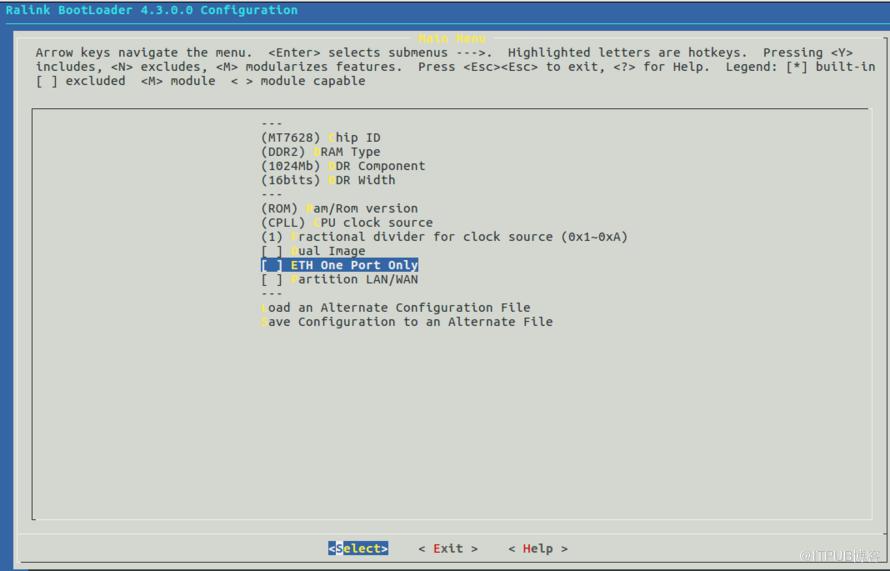Screen dimensions: 890x571
Task: Toggle the Dual Image checkbox
Action: click(271, 251)
